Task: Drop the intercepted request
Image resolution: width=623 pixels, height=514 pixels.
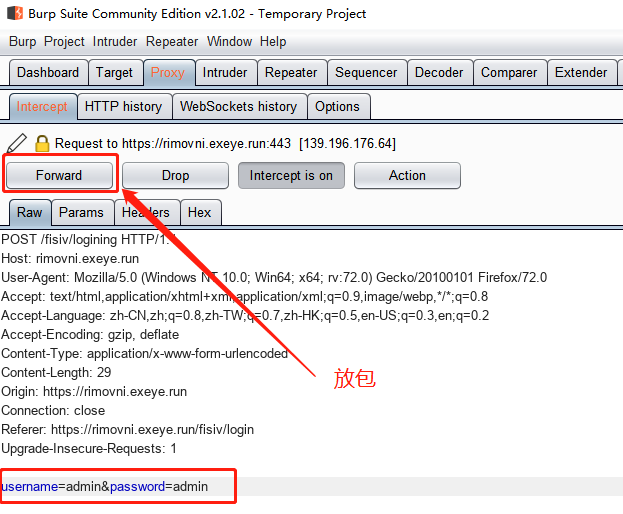Action: click(x=175, y=175)
